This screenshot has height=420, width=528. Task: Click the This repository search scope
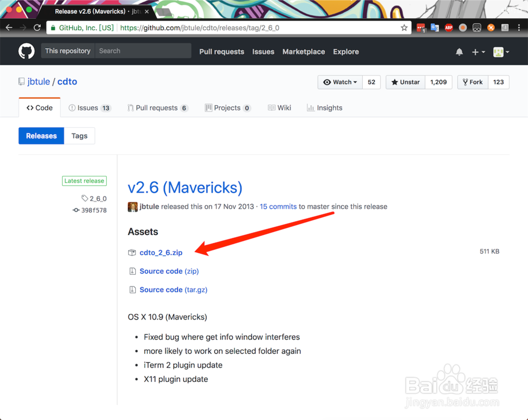[x=68, y=51]
